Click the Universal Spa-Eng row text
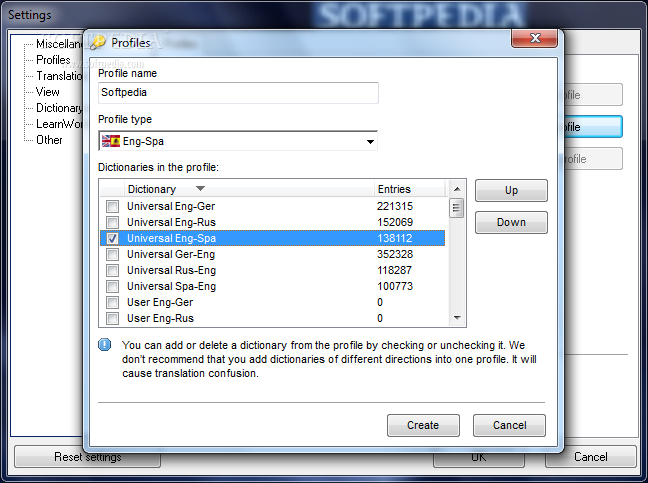 172,286
